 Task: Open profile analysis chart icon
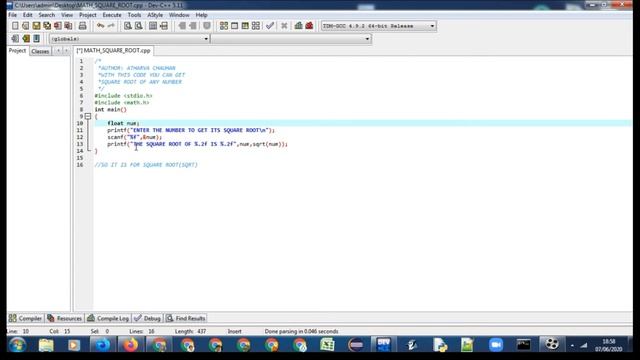tap(298, 26)
